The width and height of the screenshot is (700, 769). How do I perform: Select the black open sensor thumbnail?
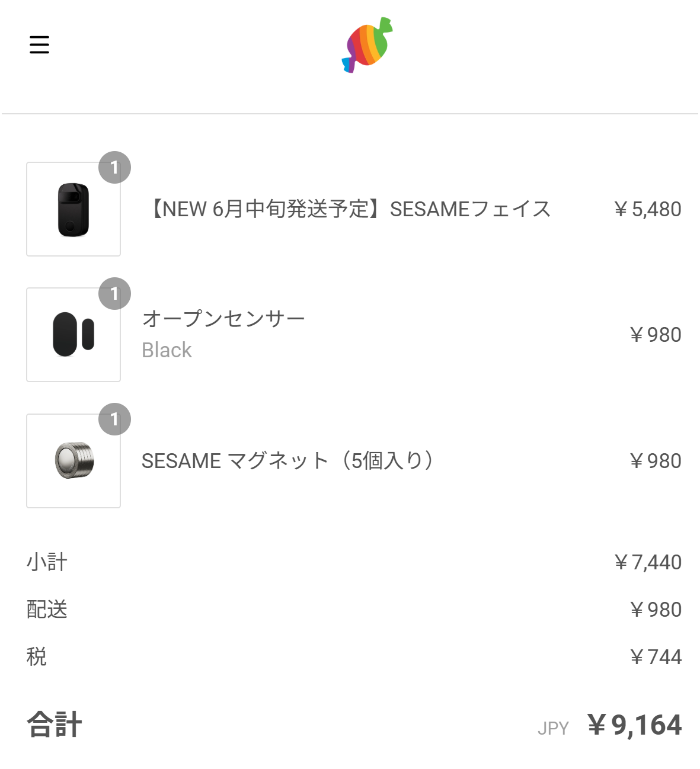tap(73, 335)
